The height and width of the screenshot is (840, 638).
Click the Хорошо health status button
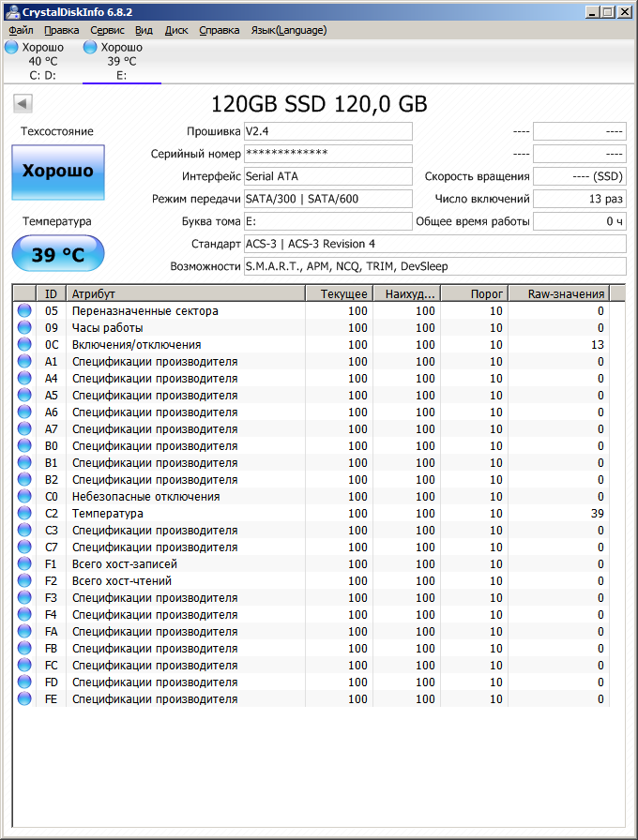tap(58, 172)
